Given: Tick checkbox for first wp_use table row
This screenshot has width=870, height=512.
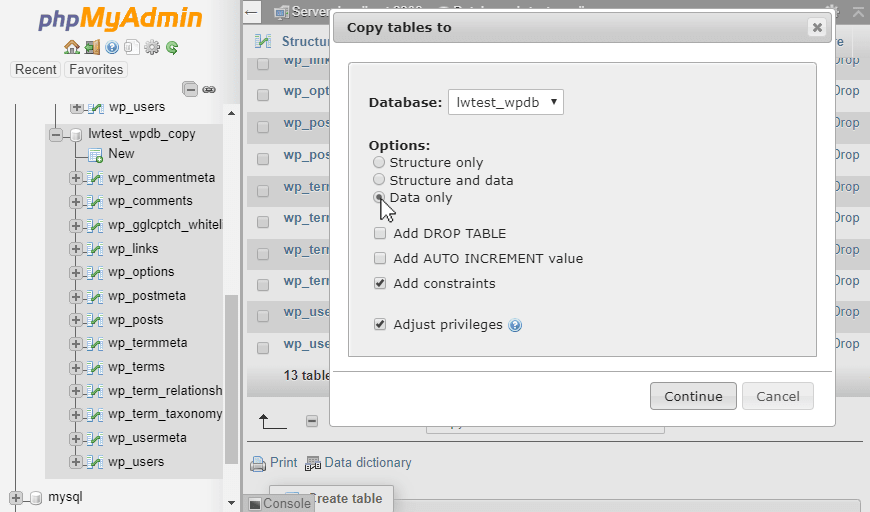Looking at the screenshot, I should coord(263,316).
